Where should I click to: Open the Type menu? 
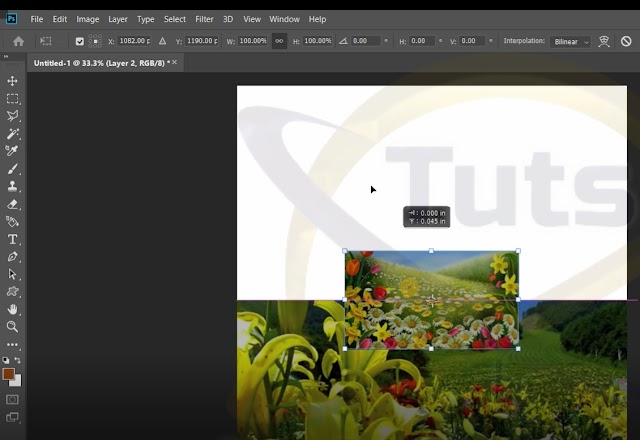[x=145, y=19]
